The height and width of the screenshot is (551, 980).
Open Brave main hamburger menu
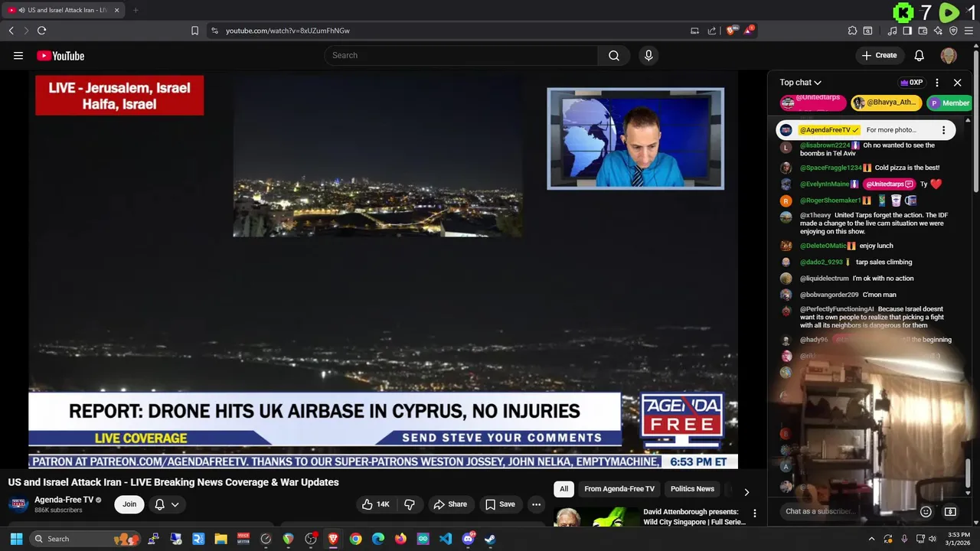(969, 31)
